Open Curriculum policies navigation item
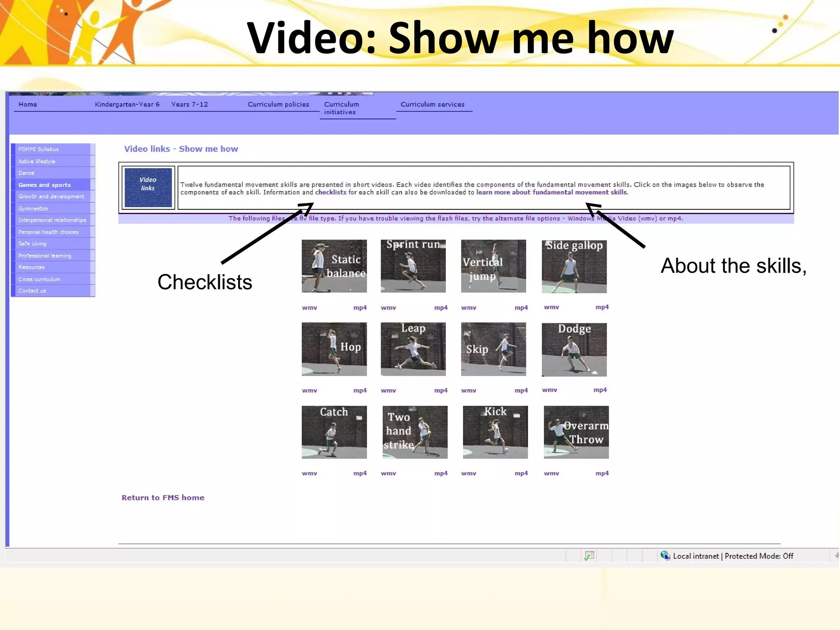 tap(278, 104)
